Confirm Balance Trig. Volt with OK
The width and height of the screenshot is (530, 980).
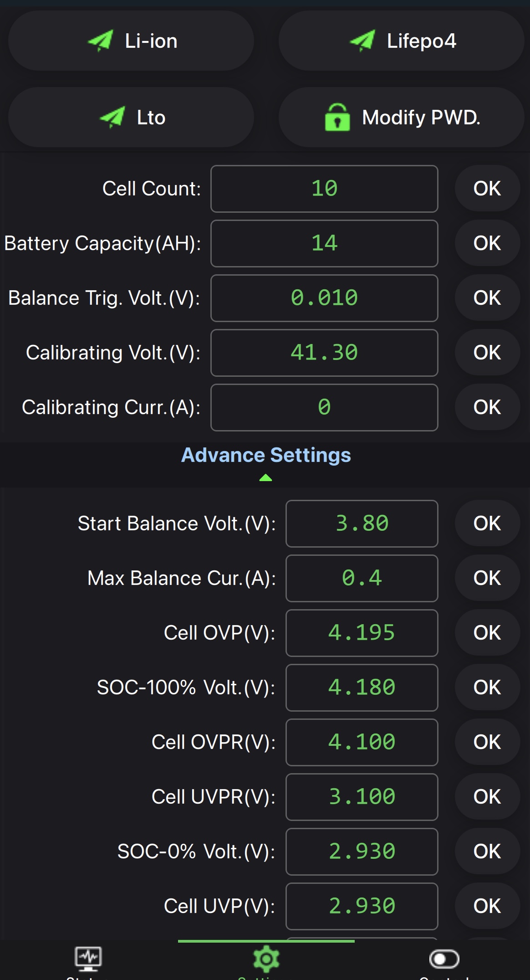(487, 298)
